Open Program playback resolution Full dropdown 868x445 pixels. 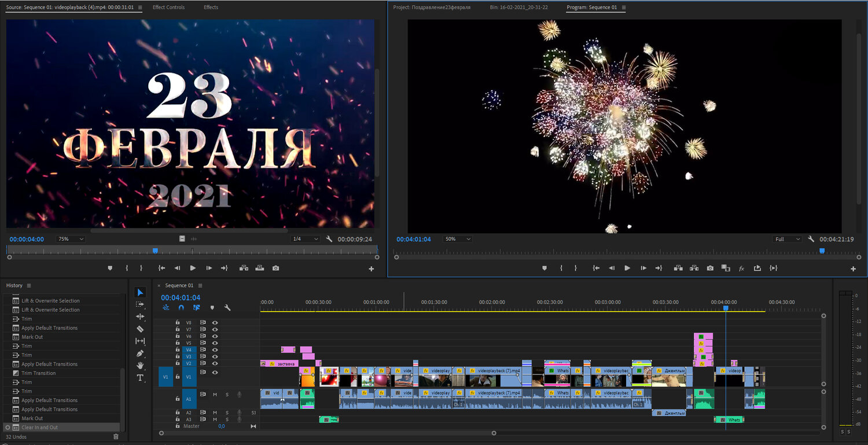[787, 239]
